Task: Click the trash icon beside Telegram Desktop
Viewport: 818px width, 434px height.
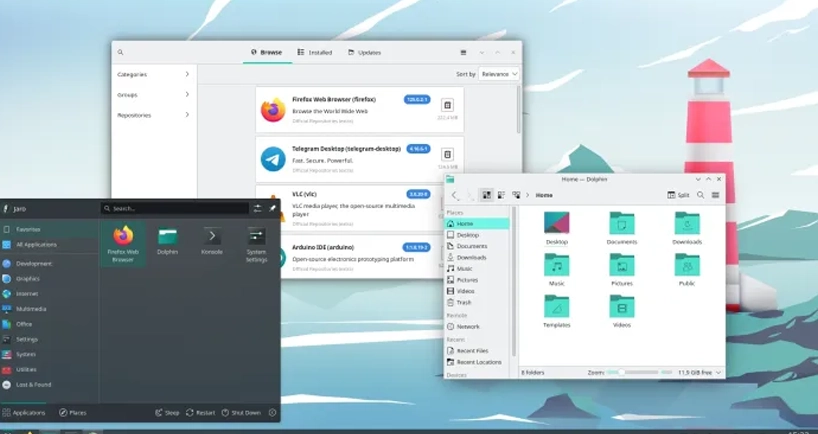Action: click(447, 153)
